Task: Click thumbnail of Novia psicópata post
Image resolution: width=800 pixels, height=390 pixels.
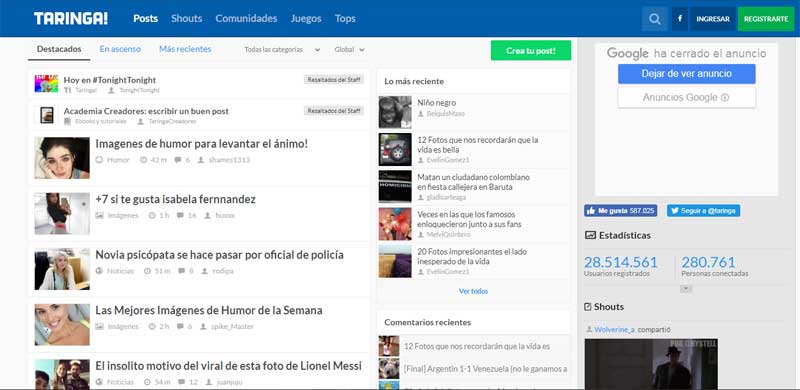Action: (62, 269)
